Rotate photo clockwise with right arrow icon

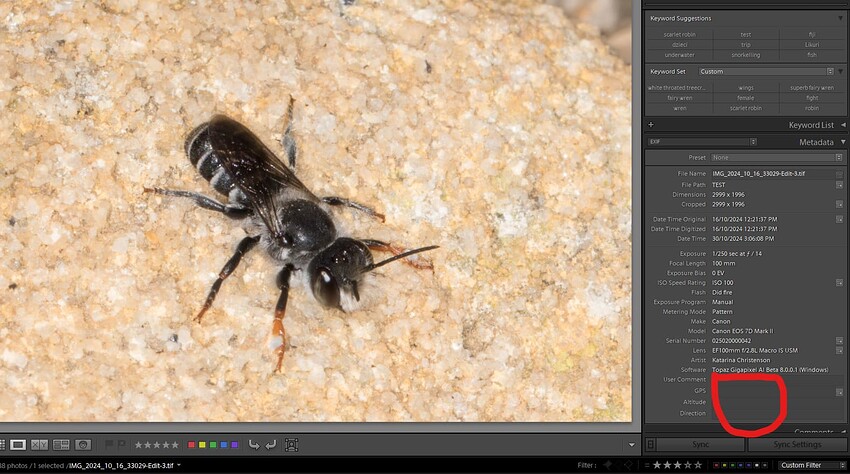pyautogui.click(x=271, y=445)
